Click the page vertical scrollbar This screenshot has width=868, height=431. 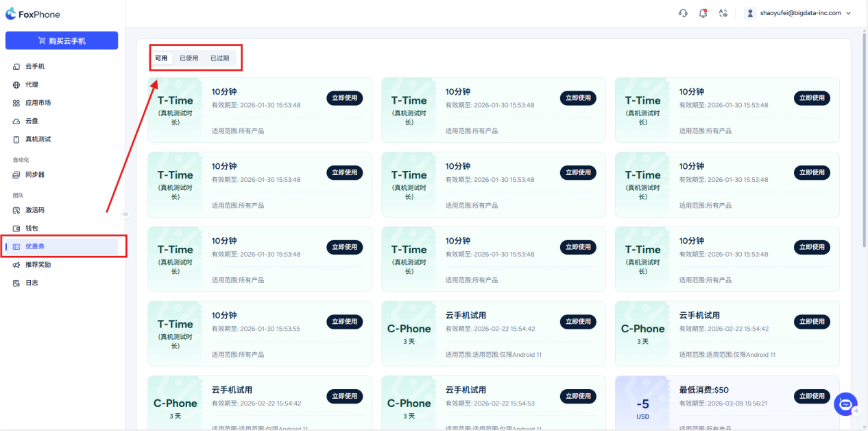(863, 137)
